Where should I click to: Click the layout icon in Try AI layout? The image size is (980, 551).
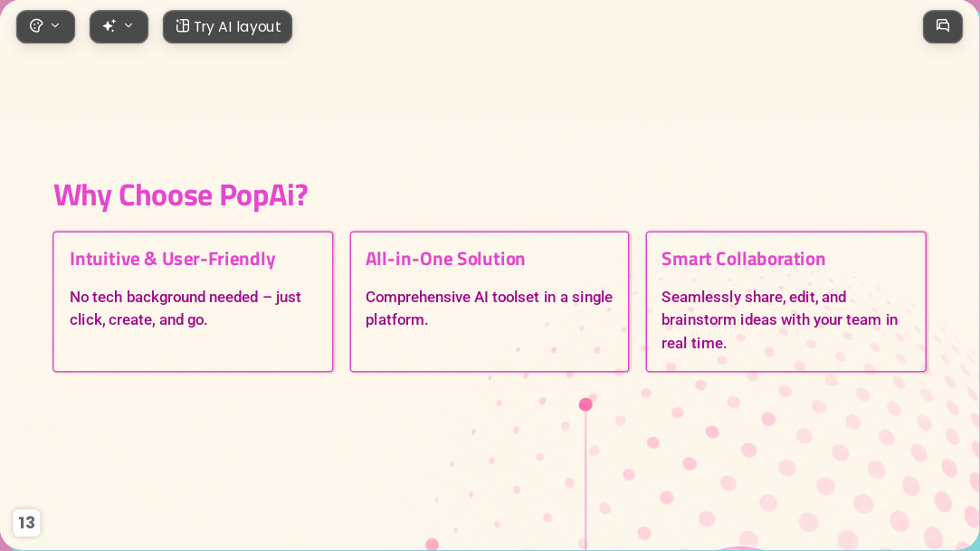(183, 26)
